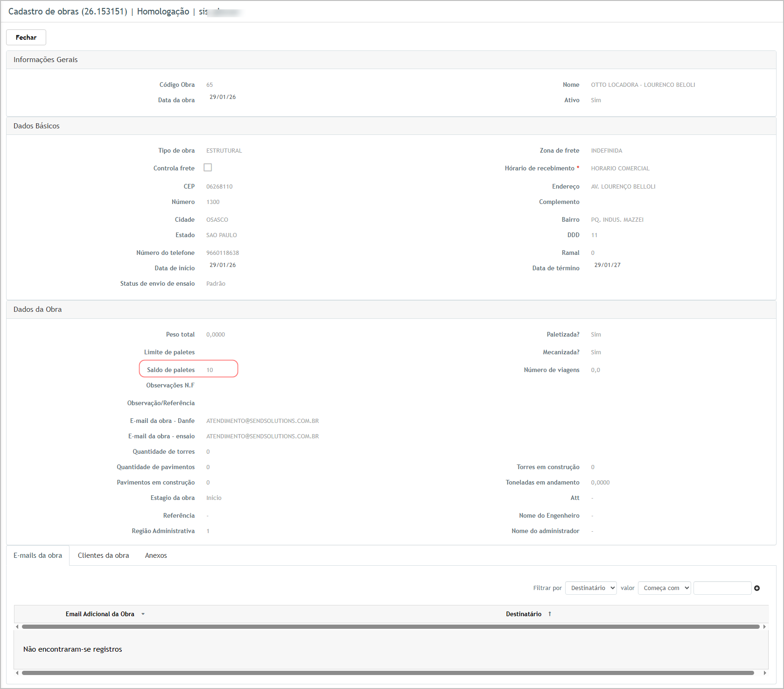Image resolution: width=784 pixels, height=689 pixels.
Task: Click the add filter plus icon
Action: tap(757, 588)
